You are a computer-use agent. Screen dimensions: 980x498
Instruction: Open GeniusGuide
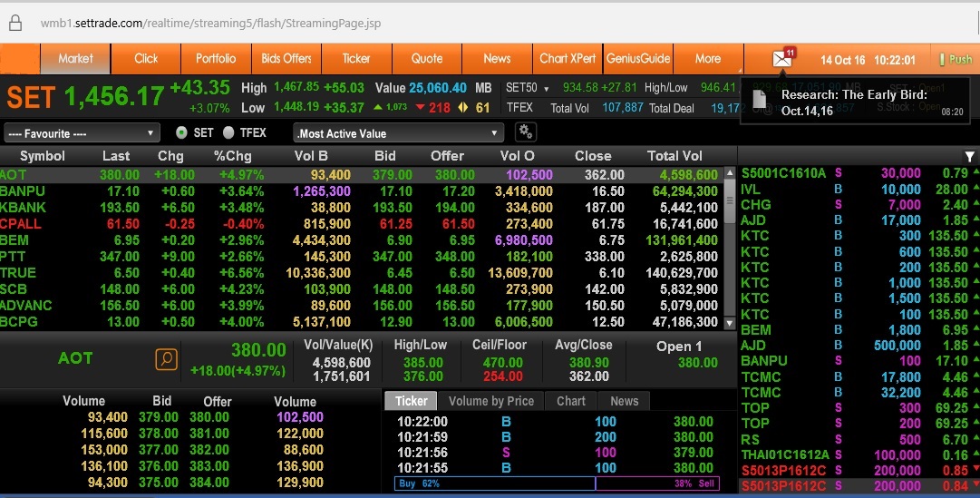click(x=638, y=59)
